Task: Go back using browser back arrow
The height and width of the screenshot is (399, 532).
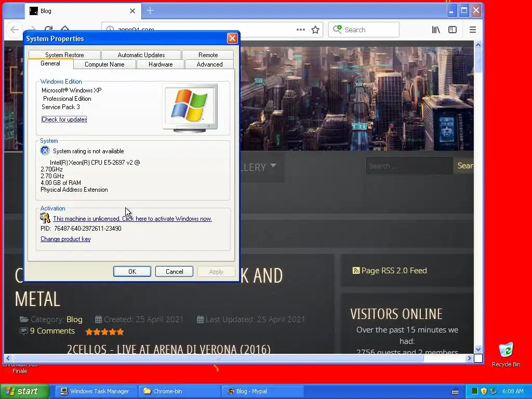Action: (15, 30)
